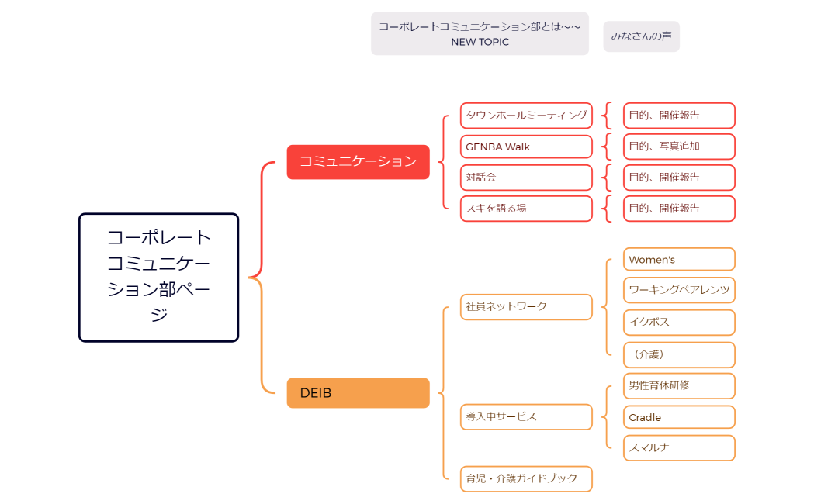Open the 男性育休研修 node

[x=679, y=386]
